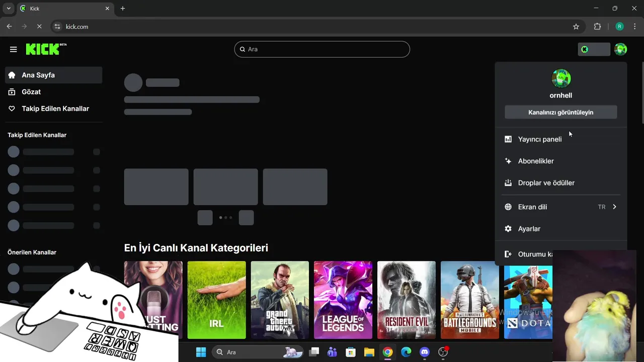This screenshot has width=644, height=362.
Task: Click the ornhell username in dropdown
Action: tap(561, 96)
